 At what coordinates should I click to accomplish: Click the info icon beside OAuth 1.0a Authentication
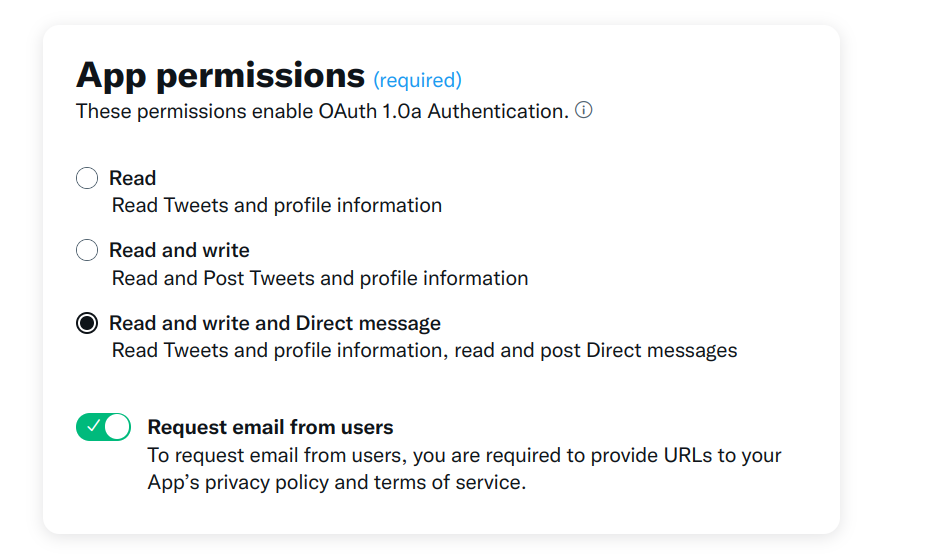(x=584, y=110)
